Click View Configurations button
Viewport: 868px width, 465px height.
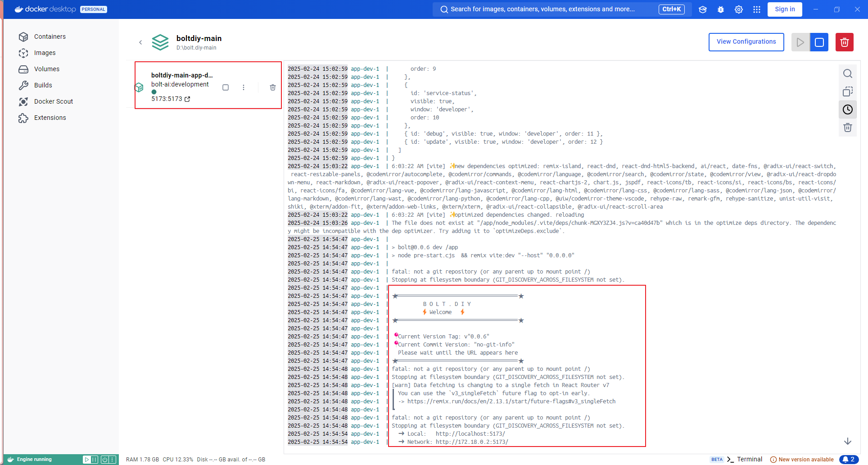(746, 42)
